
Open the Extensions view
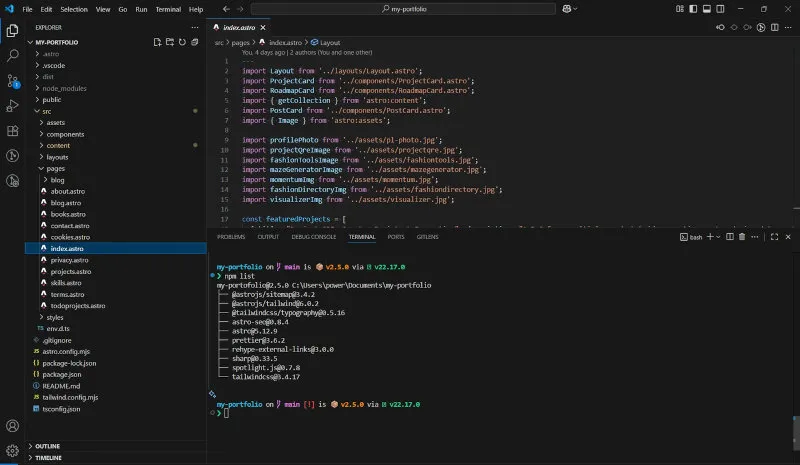pos(12,130)
